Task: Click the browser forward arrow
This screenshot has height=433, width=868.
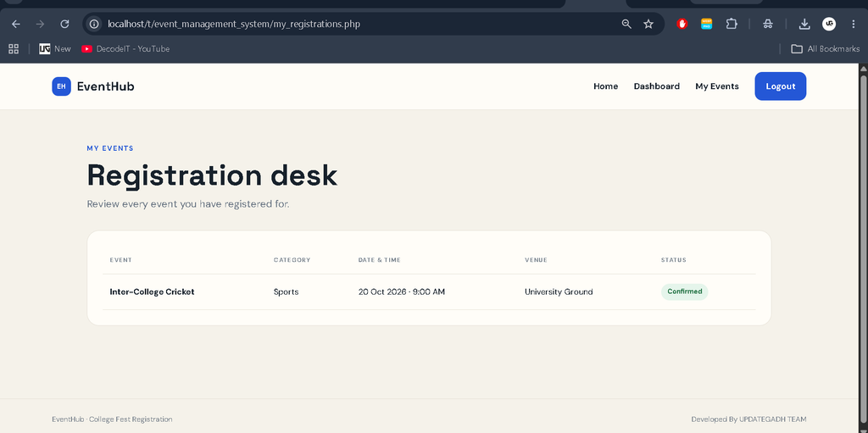Action: (x=40, y=24)
